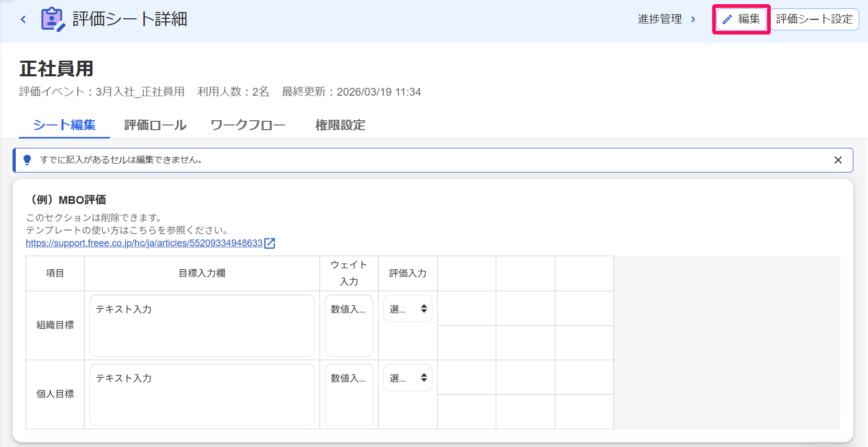Open 進捗管理 link

pyautogui.click(x=660, y=19)
